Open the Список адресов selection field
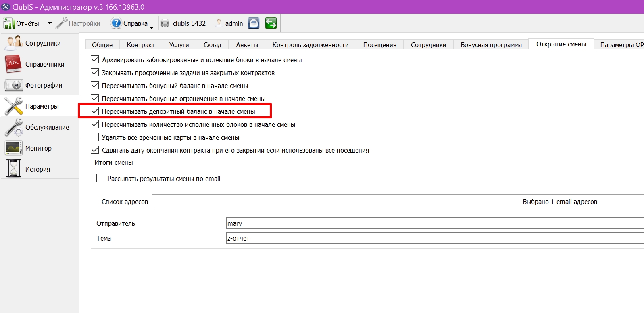Viewport: 644px width, 313px height. (x=398, y=202)
